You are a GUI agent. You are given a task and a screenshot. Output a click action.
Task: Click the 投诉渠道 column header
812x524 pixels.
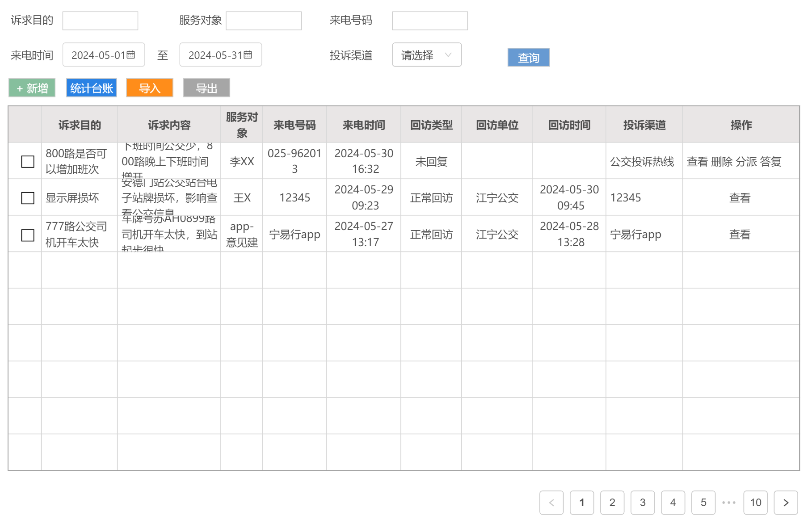tap(644, 125)
